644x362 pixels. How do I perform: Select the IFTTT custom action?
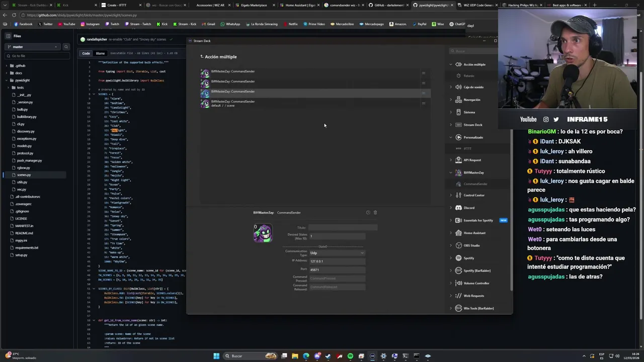tap(467, 149)
